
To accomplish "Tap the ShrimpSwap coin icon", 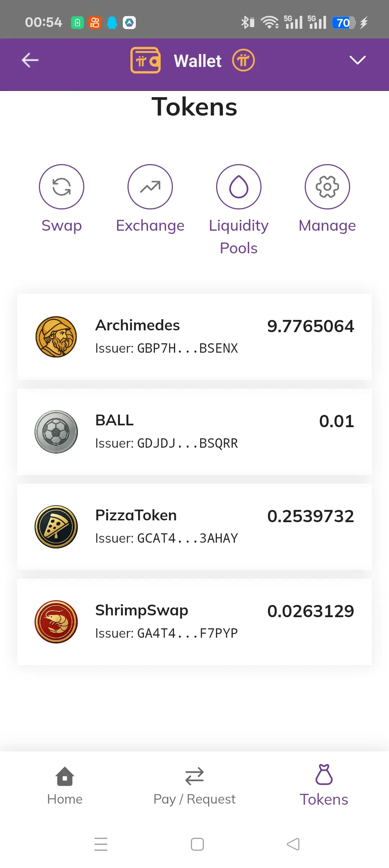I will [x=56, y=622].
